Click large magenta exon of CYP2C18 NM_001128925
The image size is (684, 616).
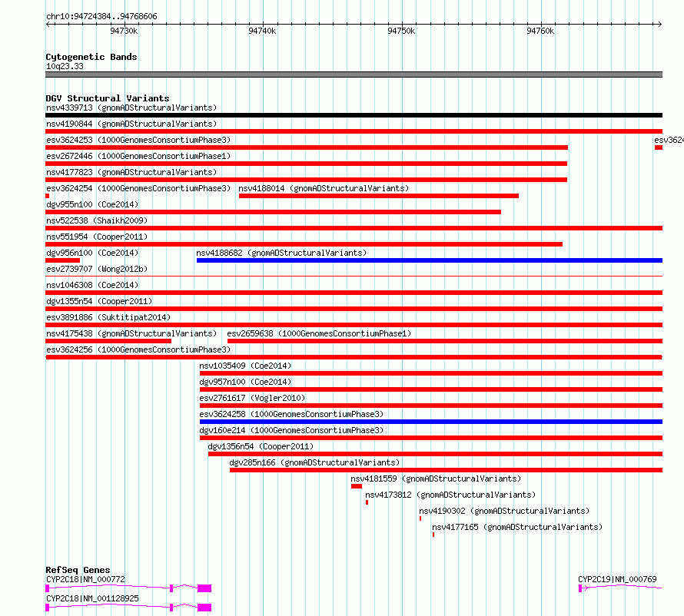click(204, 608)
